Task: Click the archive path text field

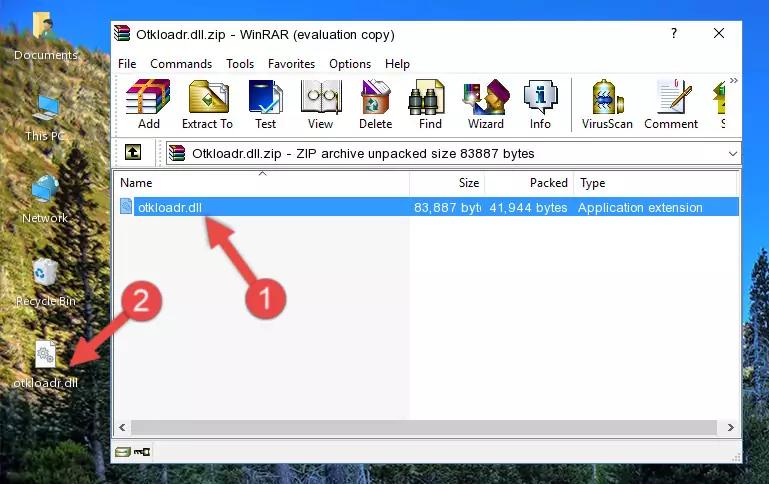Action: (454, 154)
